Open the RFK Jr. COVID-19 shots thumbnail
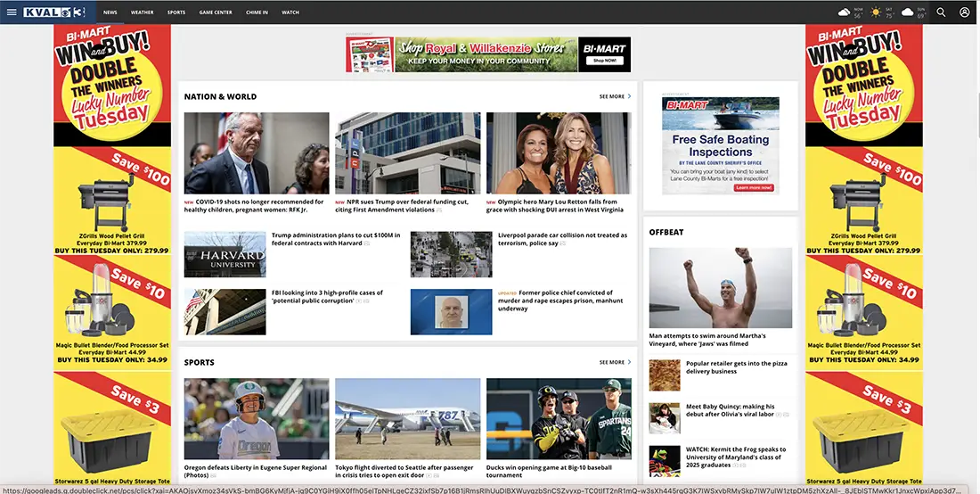 tap(257, 153)
